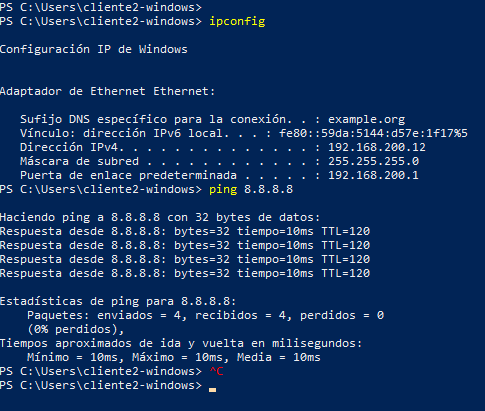Click the Adaptador de Ethernet Ethernet line
485x411 pixels.
[108, 91]
